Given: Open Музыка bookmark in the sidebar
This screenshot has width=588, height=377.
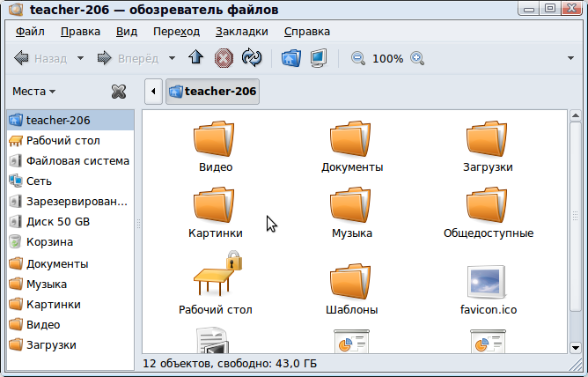Looking at the screenshot, I should [70, 285].
